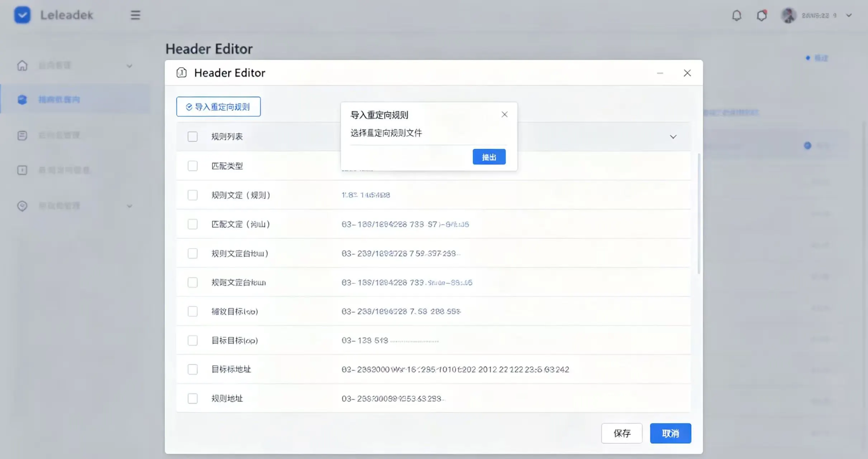The image size is (868, 459).
Task: Check the 目标标地址 row checkbox
Action: point(193,369)
